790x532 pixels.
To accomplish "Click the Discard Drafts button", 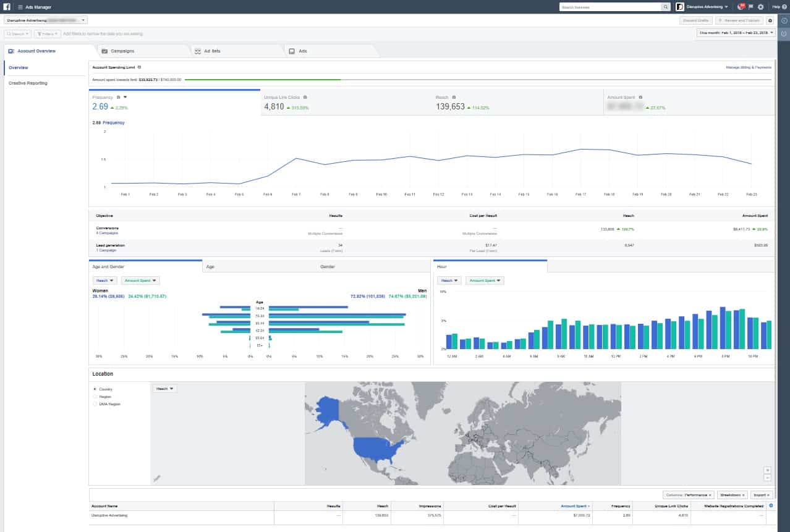I will point(695,20).
